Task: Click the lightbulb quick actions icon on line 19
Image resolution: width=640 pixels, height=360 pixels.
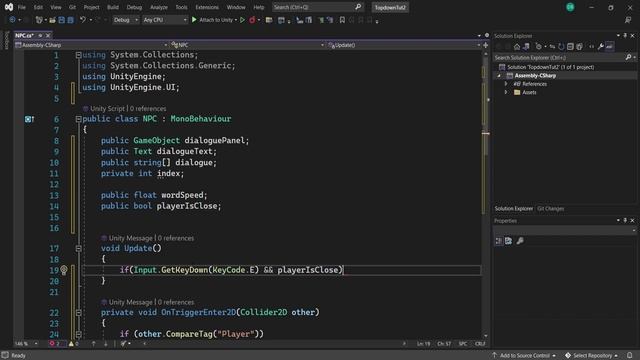Action: coord(64,270)
